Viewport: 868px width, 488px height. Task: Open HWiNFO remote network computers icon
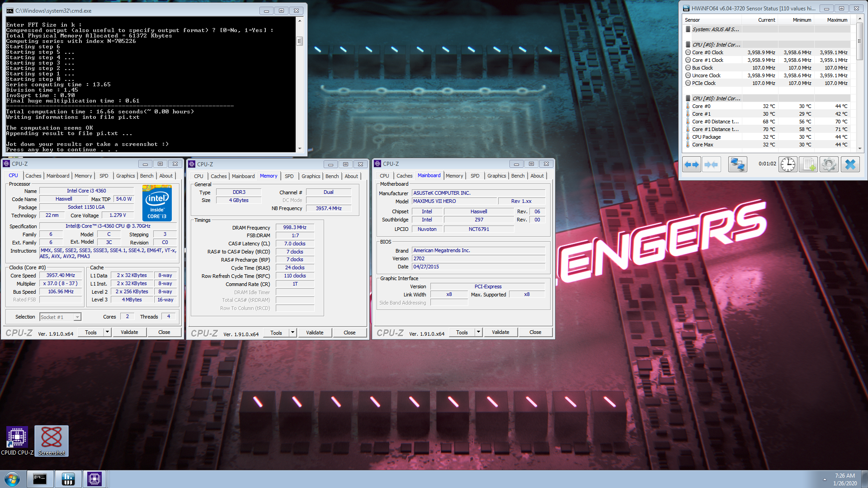coord(737,164)
